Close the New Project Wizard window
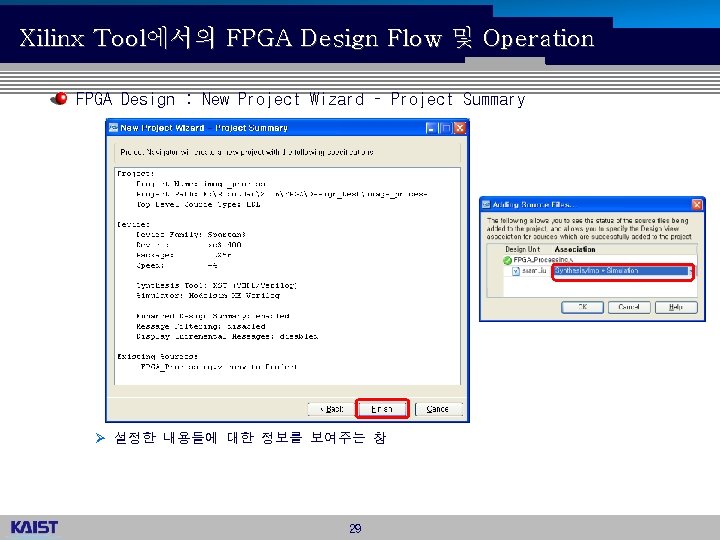 [459, 128]
